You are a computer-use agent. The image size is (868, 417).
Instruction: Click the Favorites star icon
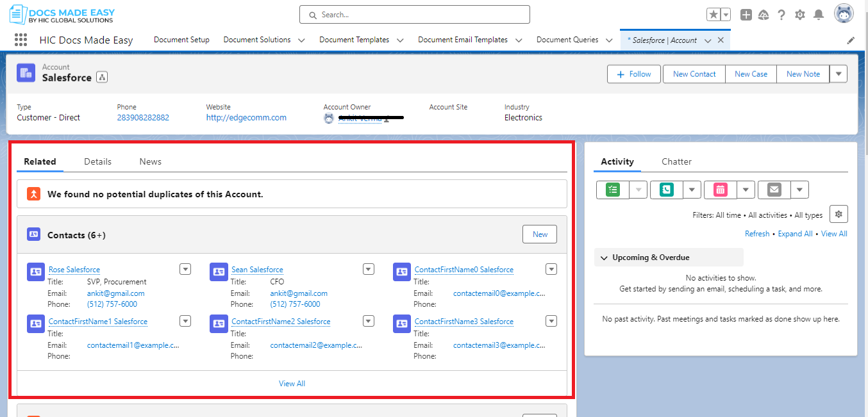click(x=714, y=15)
